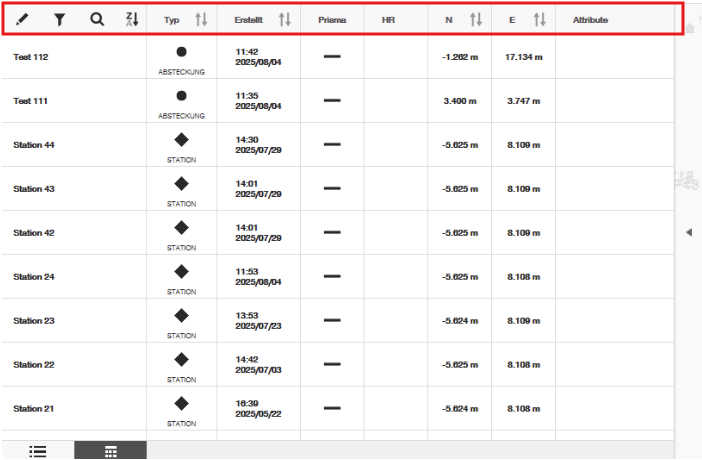Collapse the panel with the side arrow

[688, 232]
